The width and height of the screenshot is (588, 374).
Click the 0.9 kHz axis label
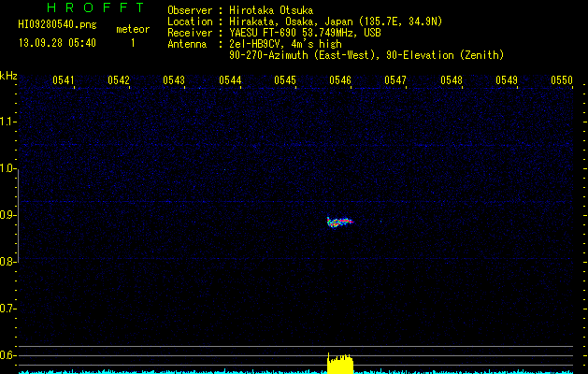click(x=7, y=215)
